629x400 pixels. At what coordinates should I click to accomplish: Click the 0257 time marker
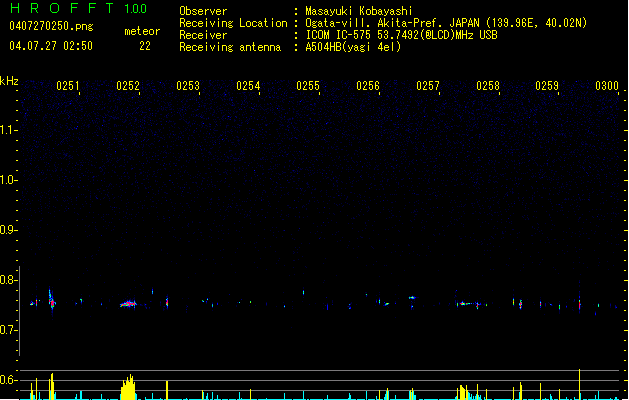pyautogui.click(x=428, y=86)
